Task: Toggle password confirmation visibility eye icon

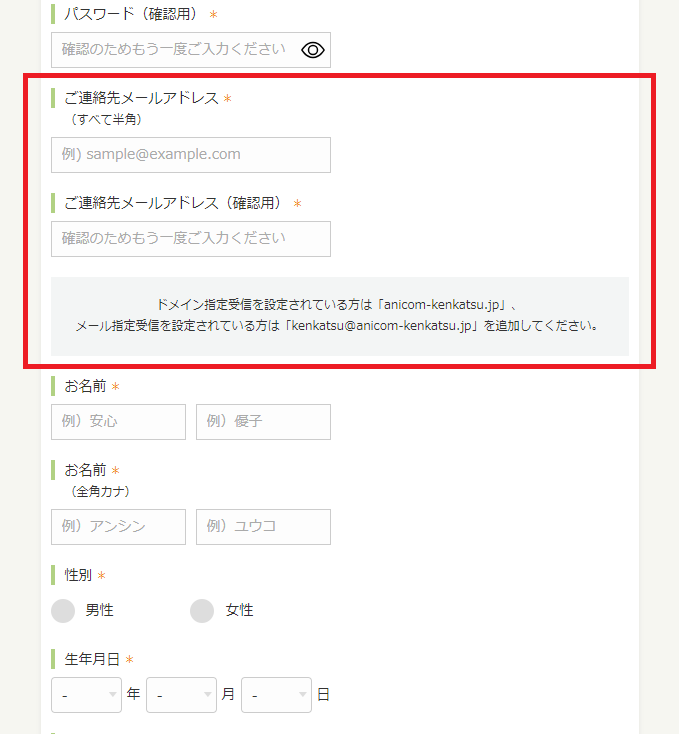Action: 313,50
